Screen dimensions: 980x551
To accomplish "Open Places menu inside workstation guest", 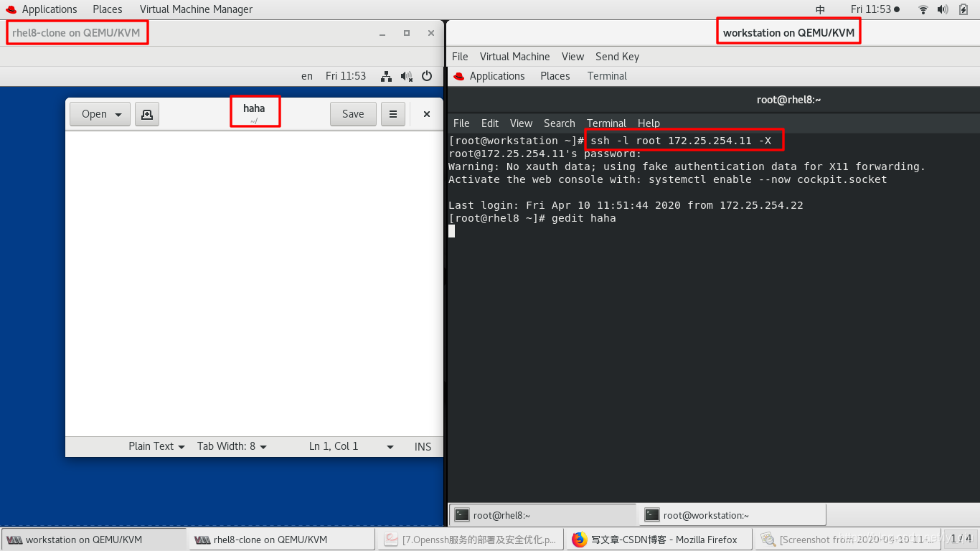I will point(555,76).
